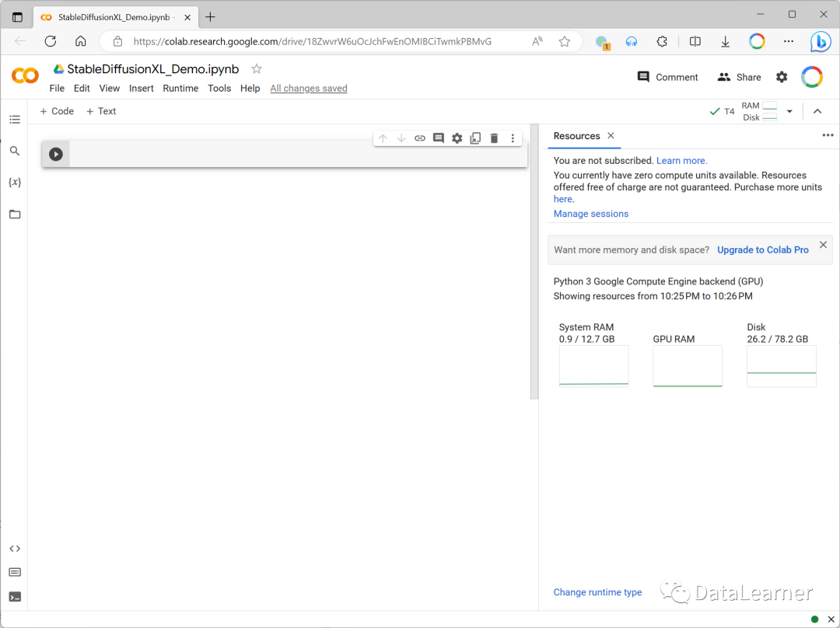Add a comment to the cell icon
The image size is (840, 628).
438,138
